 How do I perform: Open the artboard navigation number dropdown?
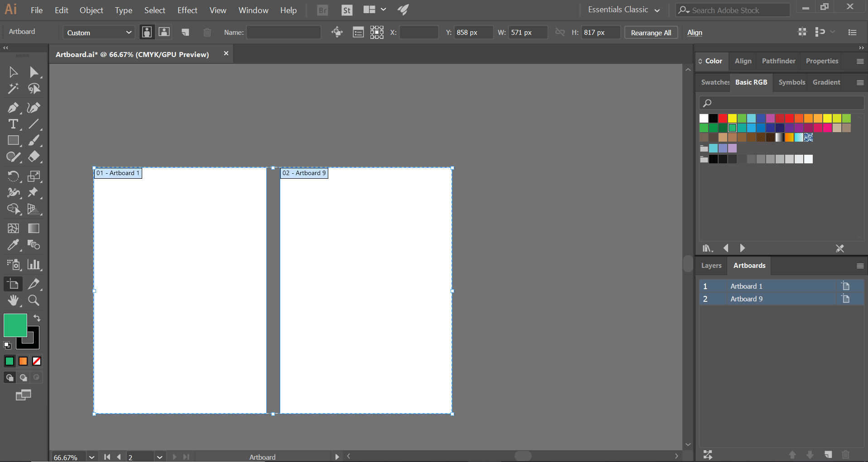pos(159,457)
